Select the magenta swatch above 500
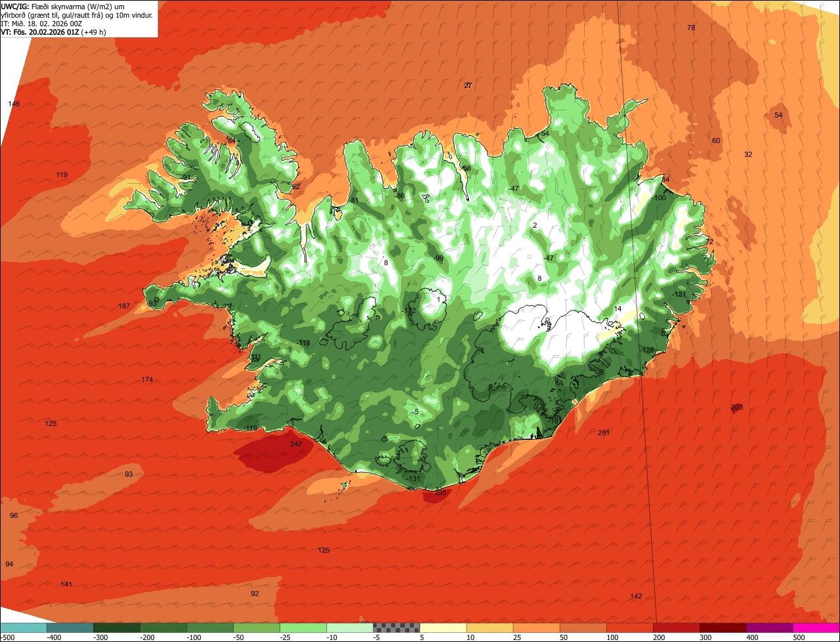 point(816,628)
